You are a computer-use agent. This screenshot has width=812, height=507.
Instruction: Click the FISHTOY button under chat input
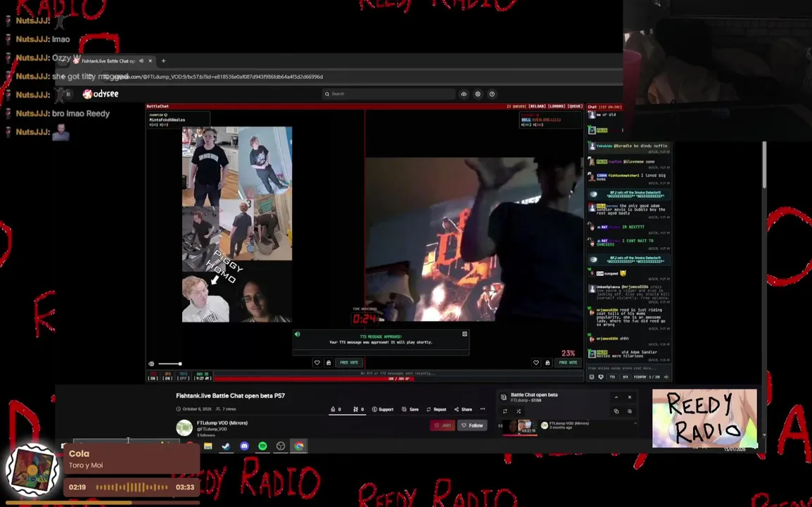640,377
